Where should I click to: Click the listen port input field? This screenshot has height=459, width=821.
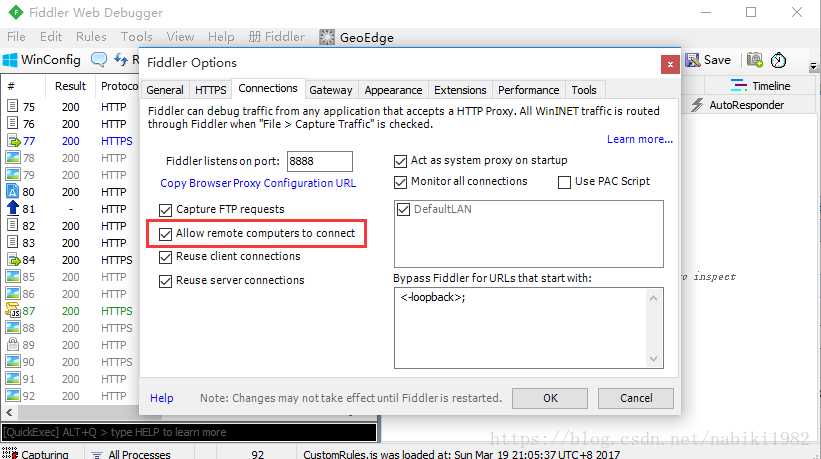point(320,161)
